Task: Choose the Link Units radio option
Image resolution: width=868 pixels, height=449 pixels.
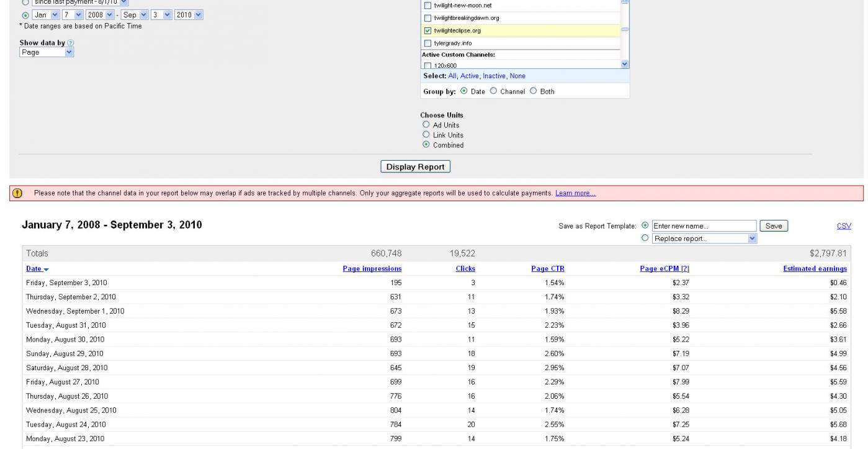Action: (x=426, y=135)
